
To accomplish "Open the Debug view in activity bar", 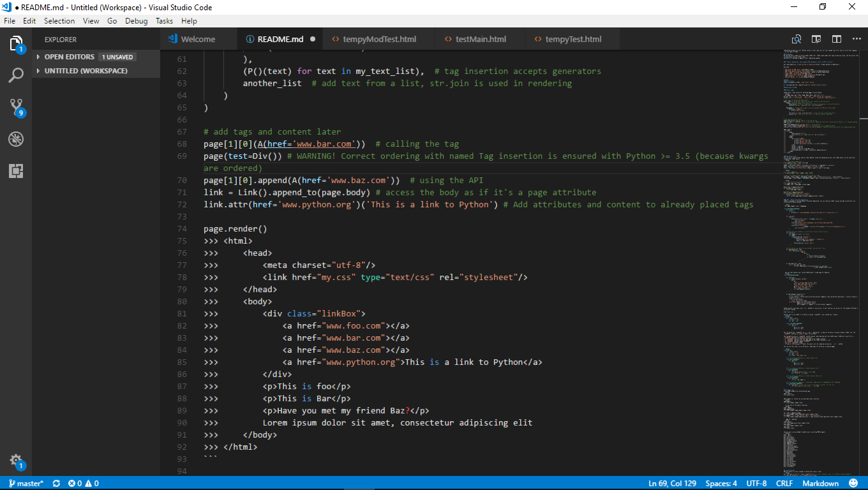I will point(16,139).
